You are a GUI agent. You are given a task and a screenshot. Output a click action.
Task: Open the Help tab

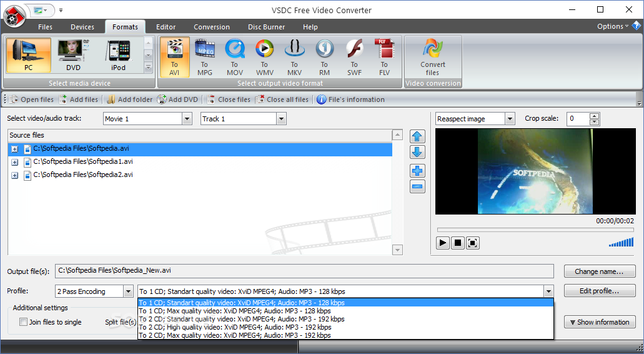coord(310,27)
